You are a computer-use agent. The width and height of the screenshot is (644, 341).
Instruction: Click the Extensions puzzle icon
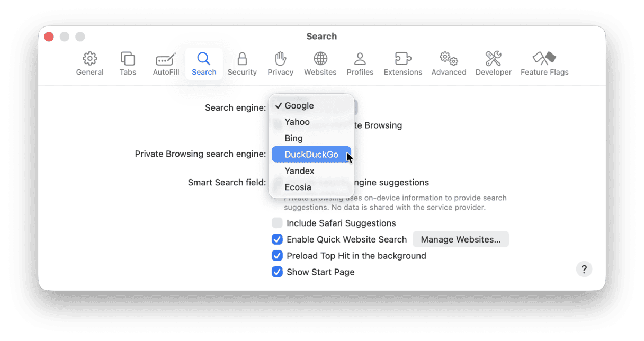pyautogui.click(x=402, y=62)
